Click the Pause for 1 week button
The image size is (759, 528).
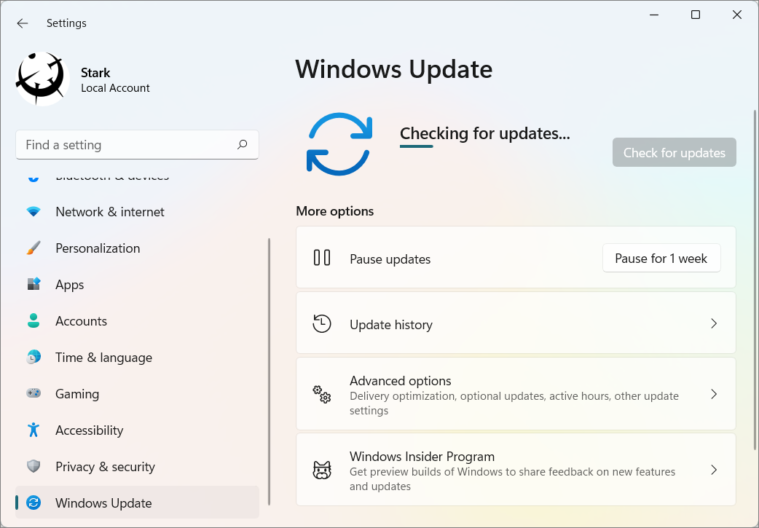click(x=661, y=258)
